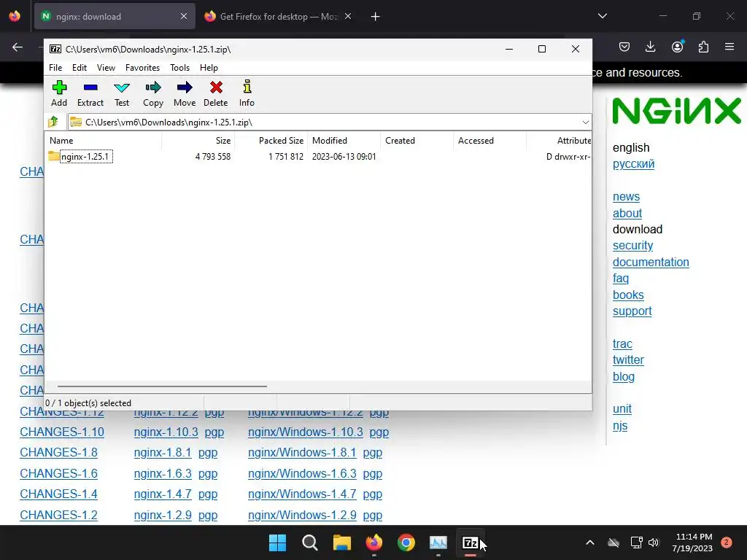Switch to Firefox on the taskbar
Image resolution: width=747 pixels, height=560 pixels.
(x=374, y=542)
